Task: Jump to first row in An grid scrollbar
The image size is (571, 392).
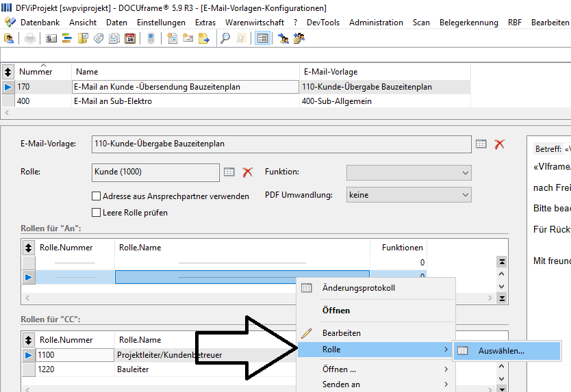Action: (502, 262)
